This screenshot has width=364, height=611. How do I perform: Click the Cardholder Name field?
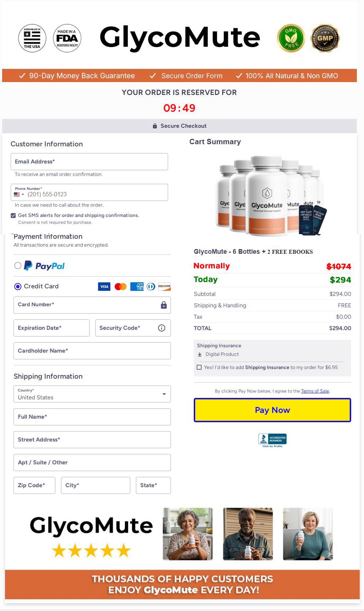pyautogui.click(x=92, y=351)
